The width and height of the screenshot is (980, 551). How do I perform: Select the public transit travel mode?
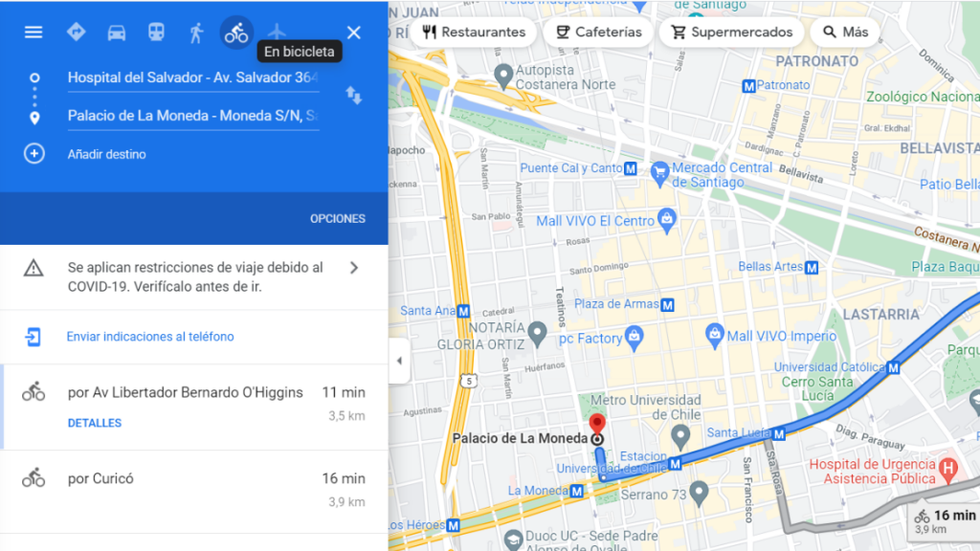[x=156, y=32]
